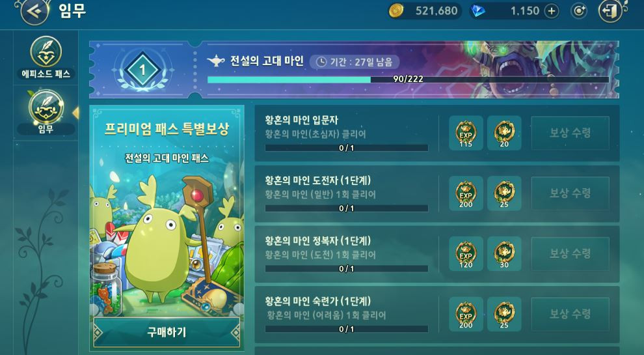Image resolution: width=644 pixels, height=355 pixels.
Task: Claim reward for 황혼의 마인 도전자 (1단계)
Action: point(570,193)
